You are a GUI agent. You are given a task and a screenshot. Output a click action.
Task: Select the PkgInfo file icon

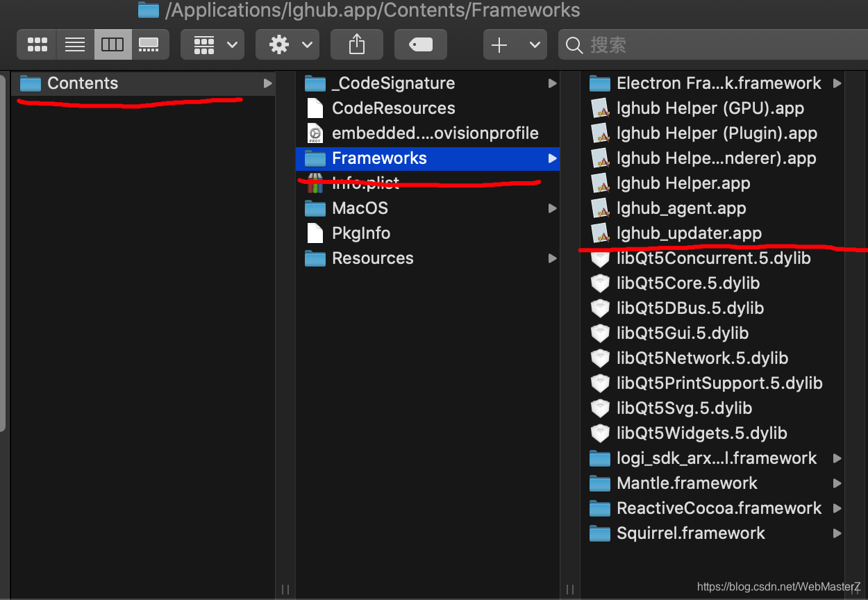pyautogui.click(x=315, y=233)
